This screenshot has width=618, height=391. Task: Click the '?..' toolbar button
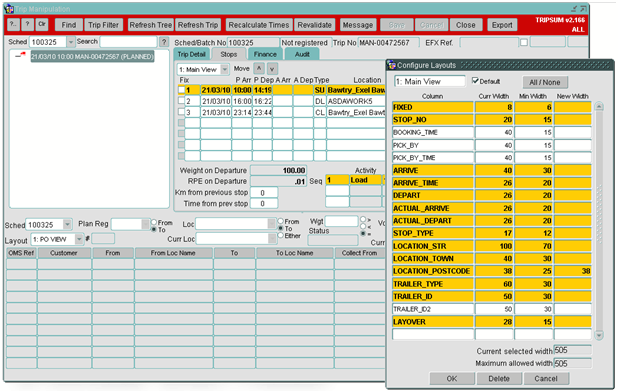[x=13, y=24]
